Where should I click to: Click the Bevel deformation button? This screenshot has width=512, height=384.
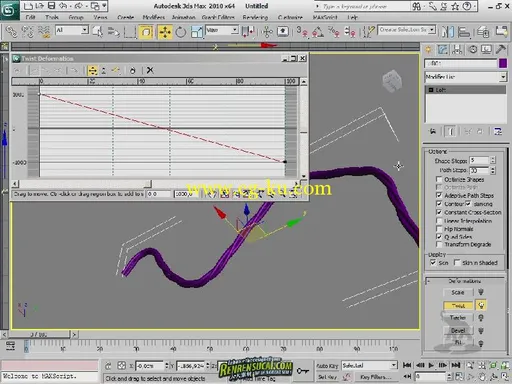(x=458, y=330)
